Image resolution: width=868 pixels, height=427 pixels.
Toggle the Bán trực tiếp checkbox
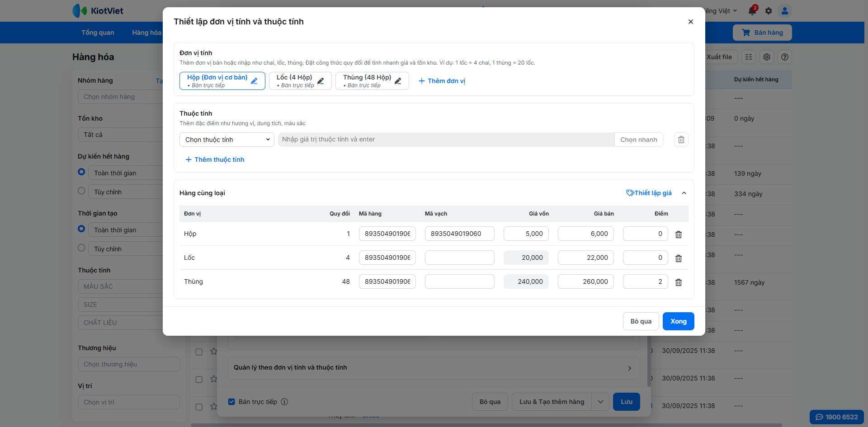coord(231,402)
